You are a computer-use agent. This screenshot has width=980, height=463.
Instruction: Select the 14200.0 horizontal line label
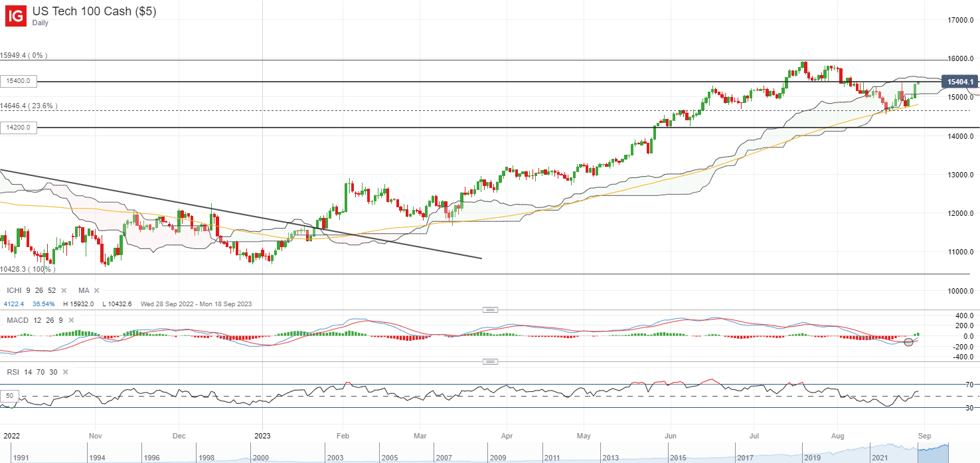[x=19, y=127]
